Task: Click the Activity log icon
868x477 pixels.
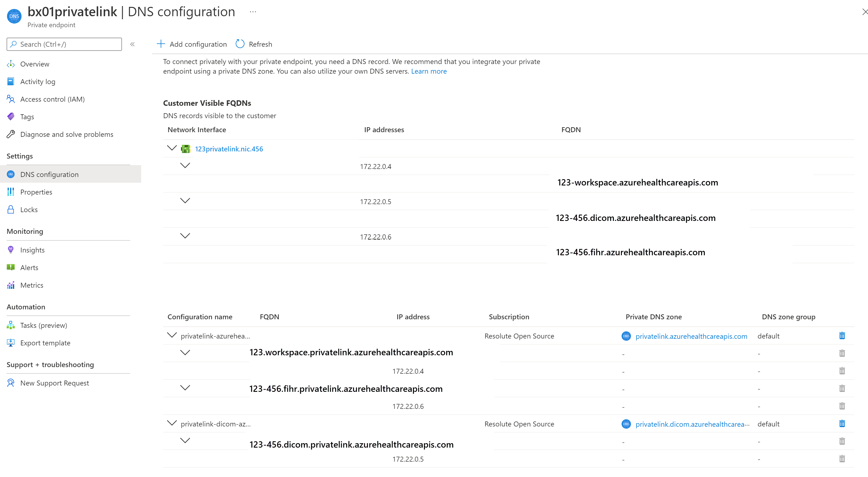Action: [x=11, y=81]
